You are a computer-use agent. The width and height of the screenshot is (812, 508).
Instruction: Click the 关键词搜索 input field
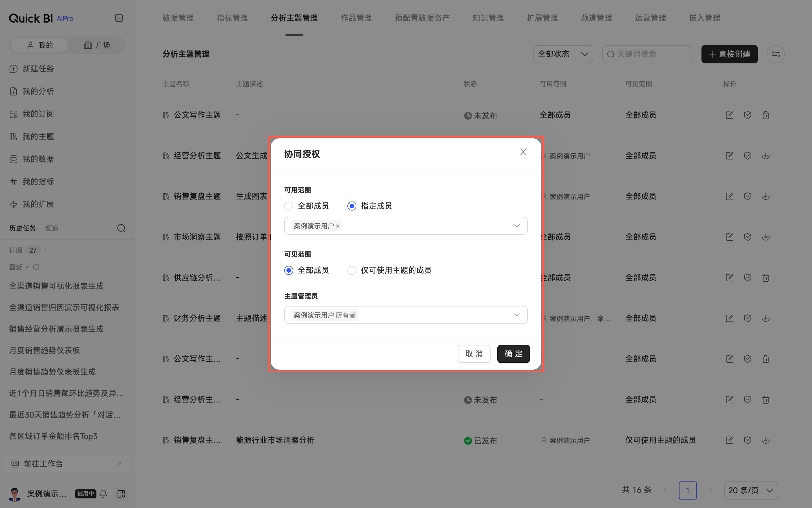[x=647, y=54]
